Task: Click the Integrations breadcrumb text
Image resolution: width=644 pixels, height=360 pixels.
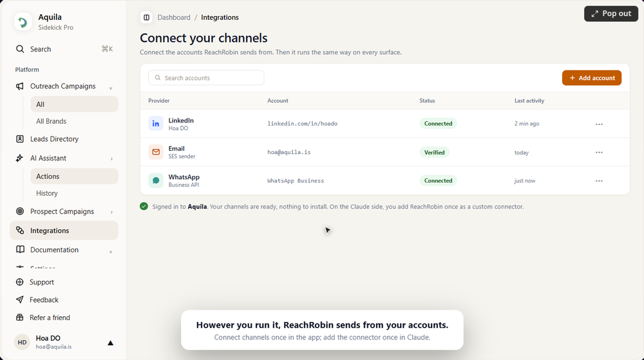Action: tap(220, 17)
